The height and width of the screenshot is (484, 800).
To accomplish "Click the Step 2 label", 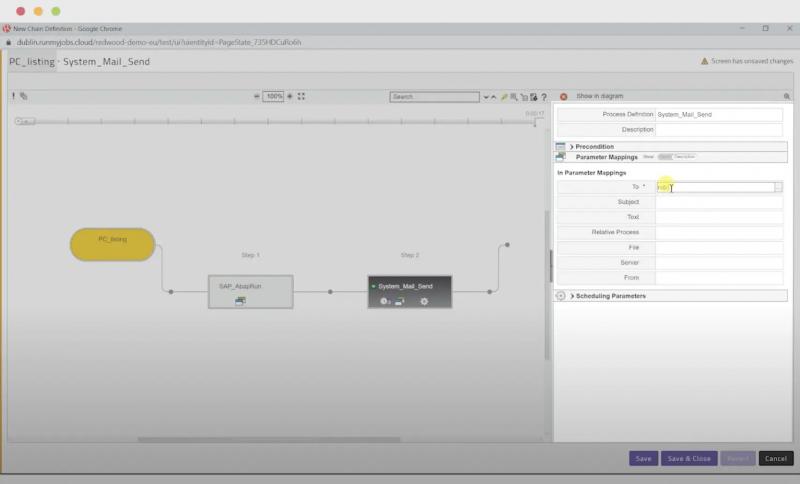I will click(x=410, y=255).
